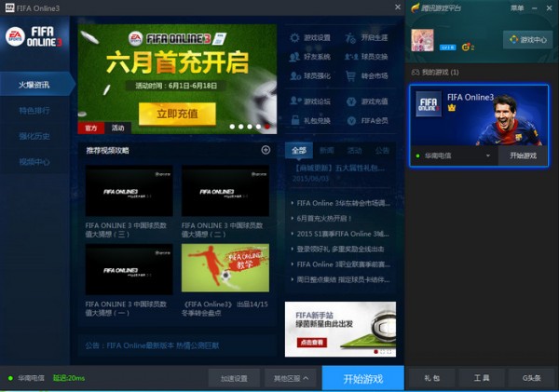Click the EA Sports logo in left sidebar
Viewport: 559px width, 392px height.
(x=15, y=36)
